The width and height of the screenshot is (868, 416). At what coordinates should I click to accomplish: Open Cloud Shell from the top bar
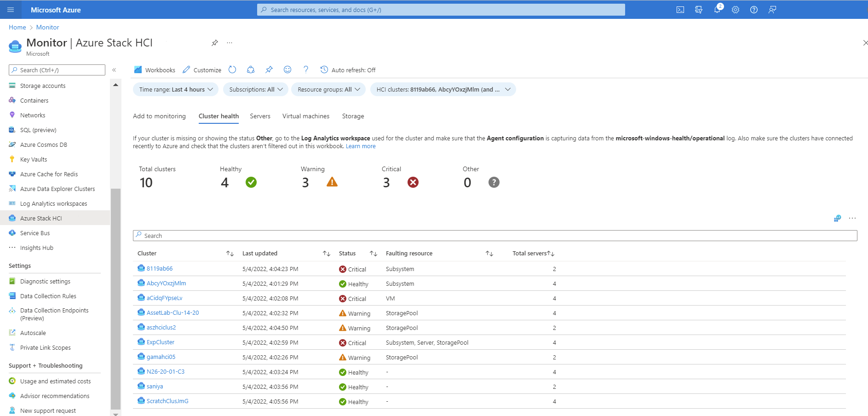pyautogui.click(x=680, y=9)
